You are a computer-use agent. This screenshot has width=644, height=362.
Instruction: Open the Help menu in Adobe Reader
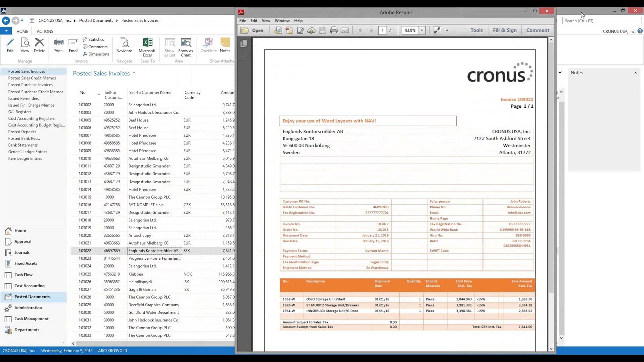coord(298,21)
